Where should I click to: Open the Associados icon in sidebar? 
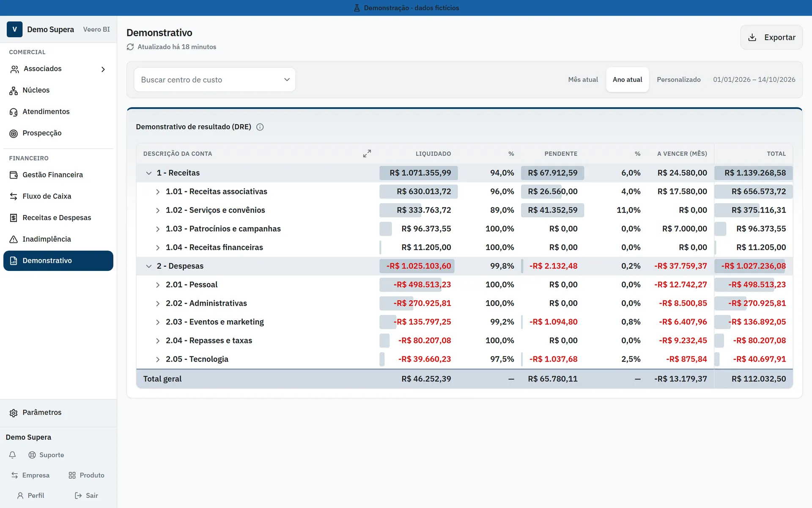pyautogui.click(x=14, y=69)
